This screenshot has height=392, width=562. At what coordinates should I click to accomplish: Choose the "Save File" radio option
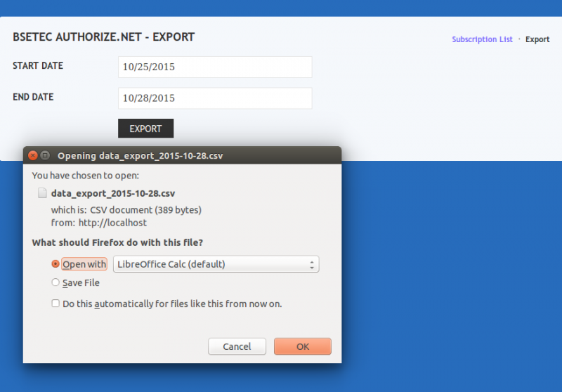point(55,282)
